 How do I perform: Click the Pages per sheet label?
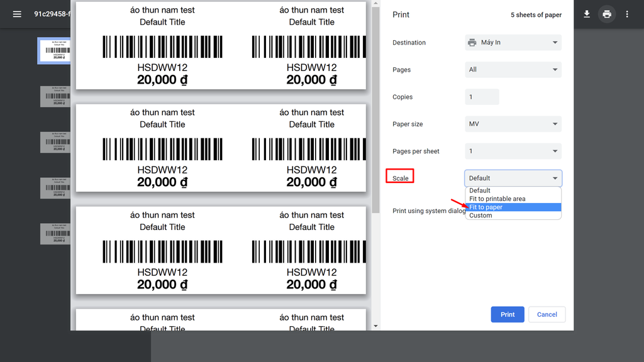pyautogui.click(x=416, y=151)
